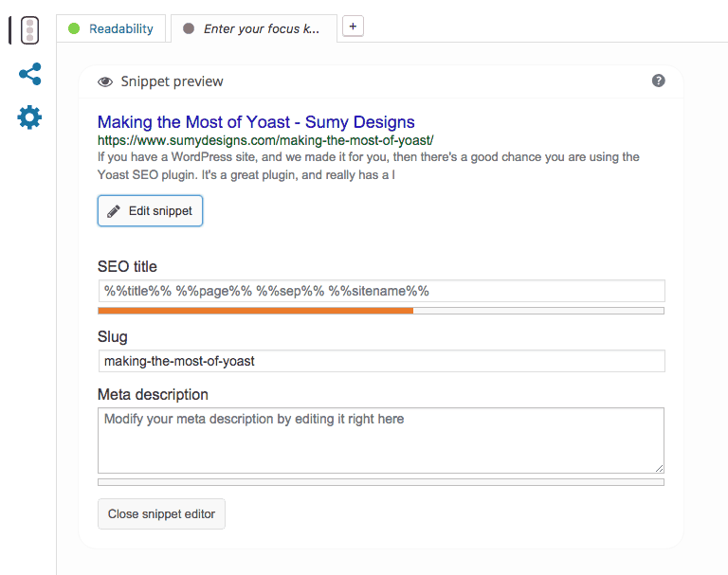Click the Close snippet editor button

(161, 513)
